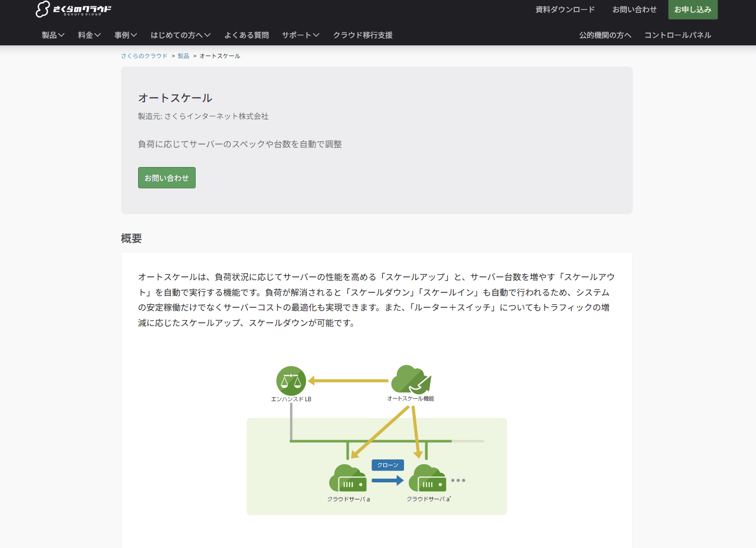Open 資料ダウンロード link
Viewport: 756px width, 548px height.
pyautogui.click(x=565, y=10)
